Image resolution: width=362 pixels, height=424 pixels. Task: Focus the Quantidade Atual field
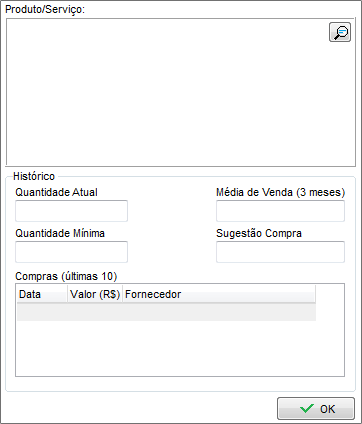(71, 211)
